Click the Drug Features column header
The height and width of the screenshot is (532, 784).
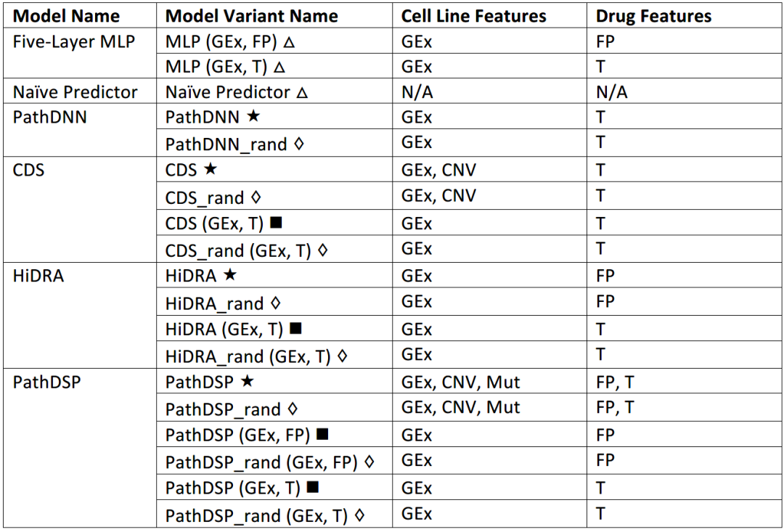(653, 16)
